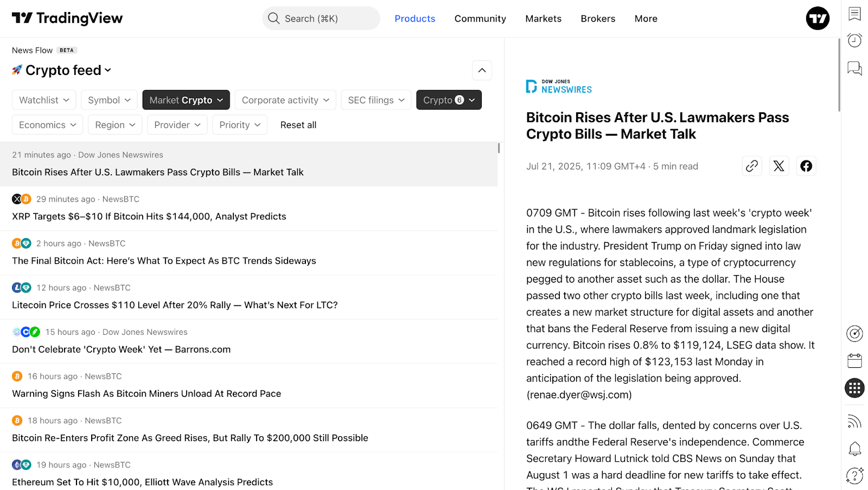The width and height of the screenshot is (868, 490).
Task: Focus the Search field
Action: click(321, 18)
